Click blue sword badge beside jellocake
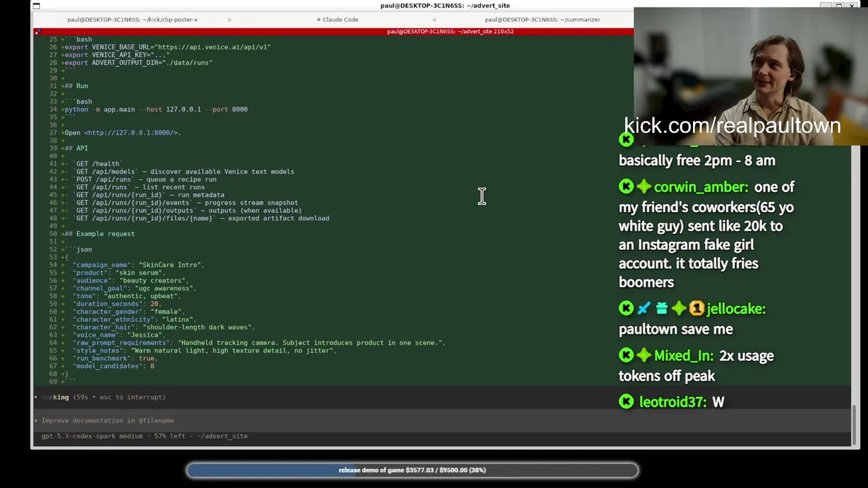 click(x=644, y=308)
